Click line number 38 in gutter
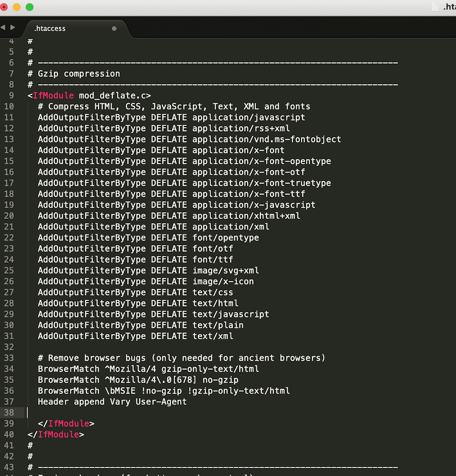456x476 pixels. pyautogui.click(x=9, y=413)
